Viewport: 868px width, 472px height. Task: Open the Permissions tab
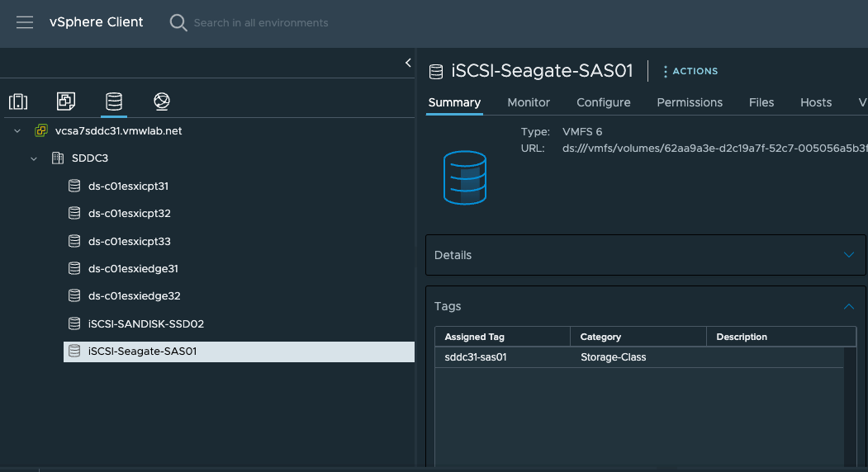[x=690, y=102]
